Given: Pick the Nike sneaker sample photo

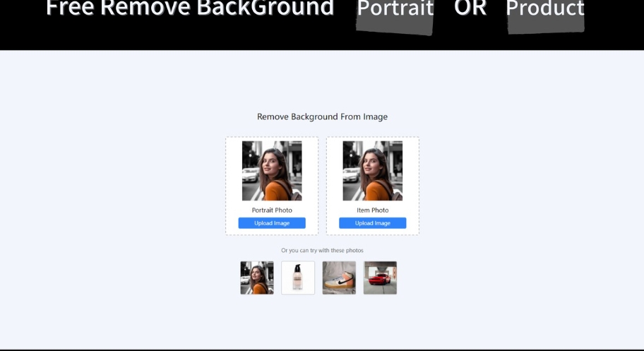Looking at the screenshot, I should coord(339,278).
